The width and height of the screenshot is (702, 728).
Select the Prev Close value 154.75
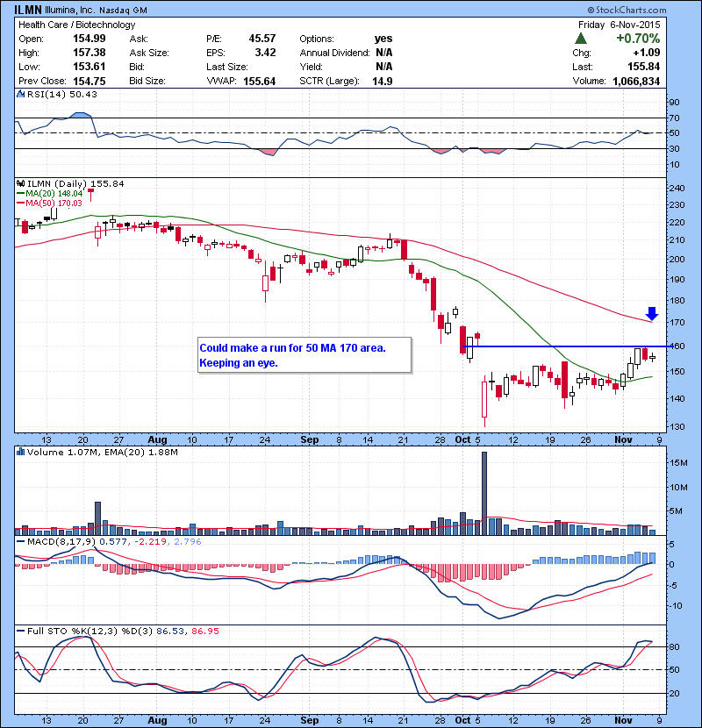90,81
